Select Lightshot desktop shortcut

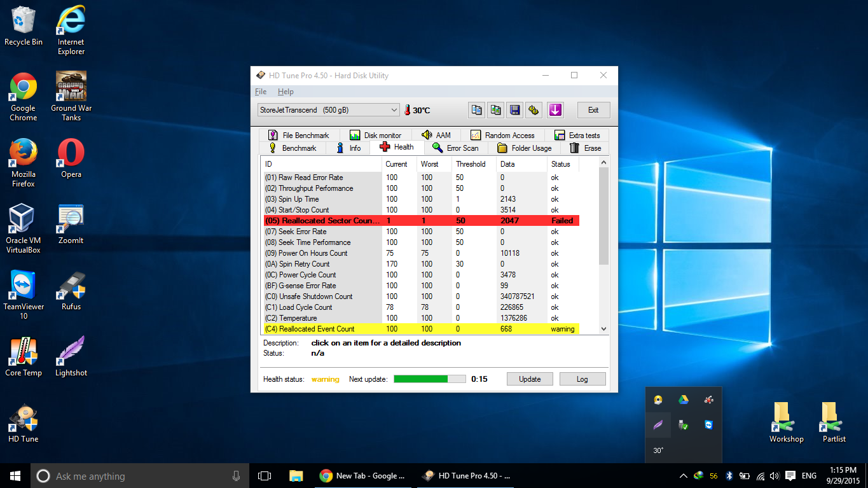point(71,357)
